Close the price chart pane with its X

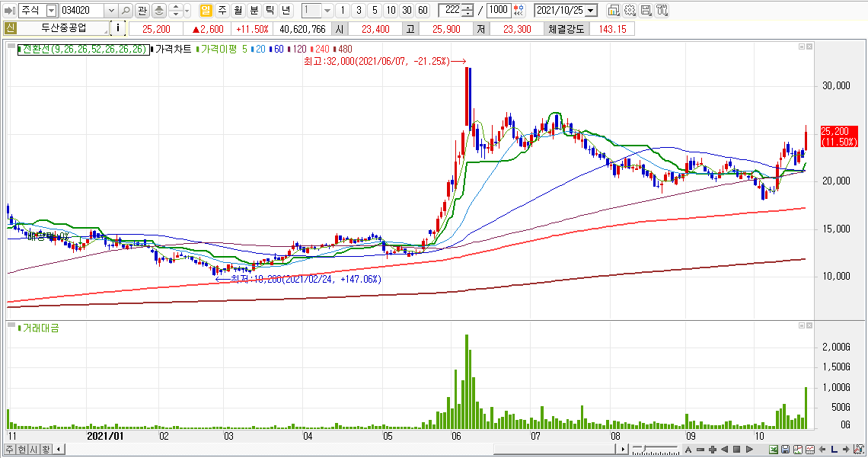(809, 46)
